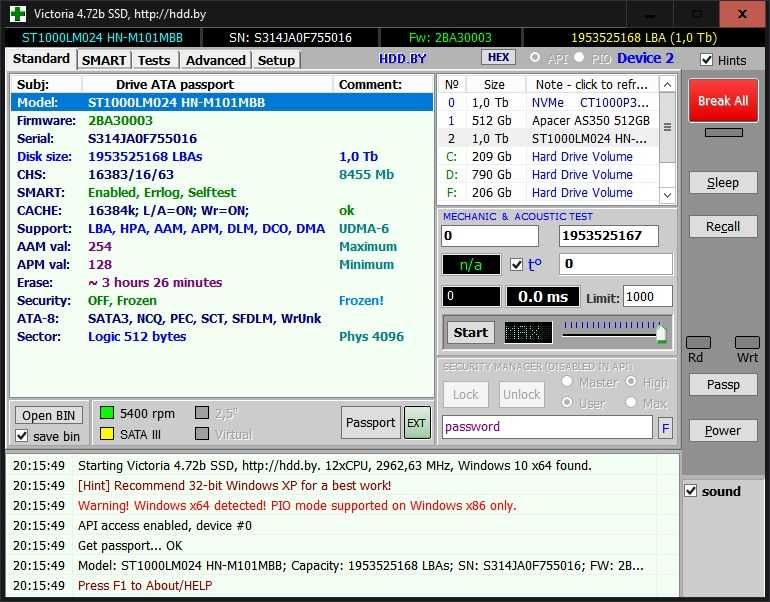Click the green EXT button

[416, 422]
